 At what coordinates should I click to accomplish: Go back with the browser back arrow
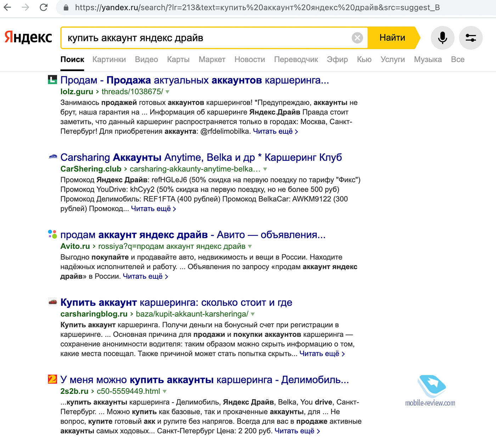(x=7, y=7)
